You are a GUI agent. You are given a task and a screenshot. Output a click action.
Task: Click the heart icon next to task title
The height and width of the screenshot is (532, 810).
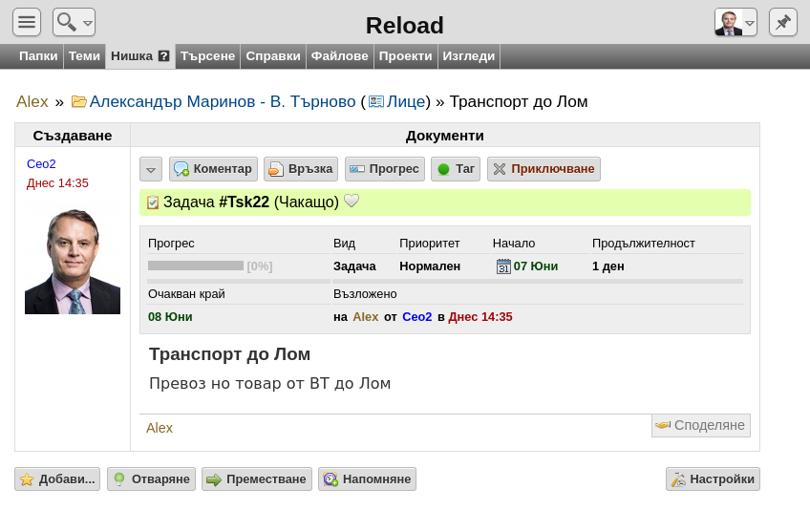[x=352, y=202]
